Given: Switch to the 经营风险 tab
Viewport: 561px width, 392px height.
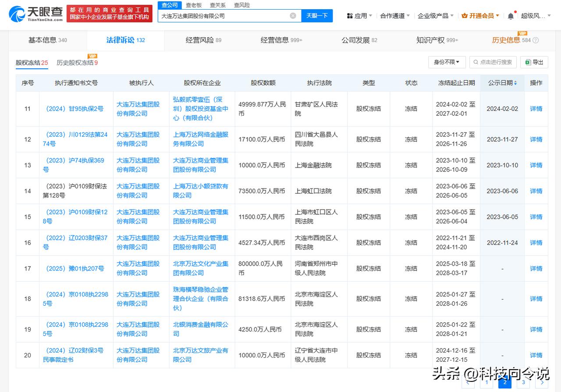Looking at the screenshot, I should click(x=203, y=40).
